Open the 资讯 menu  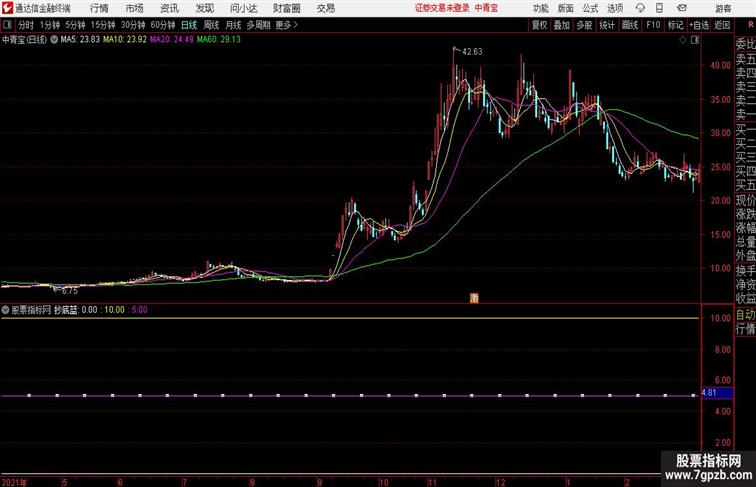point(169,8)
